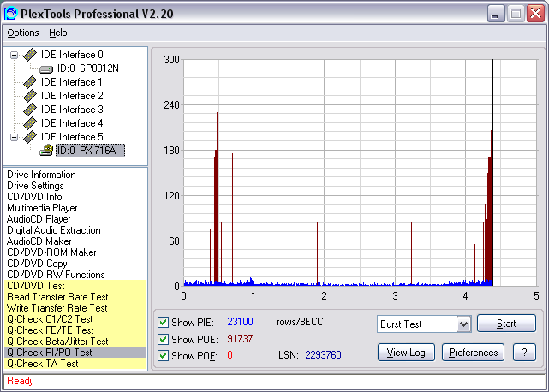
Task: Click the Ready status bar text
Action: pos(21,381)
